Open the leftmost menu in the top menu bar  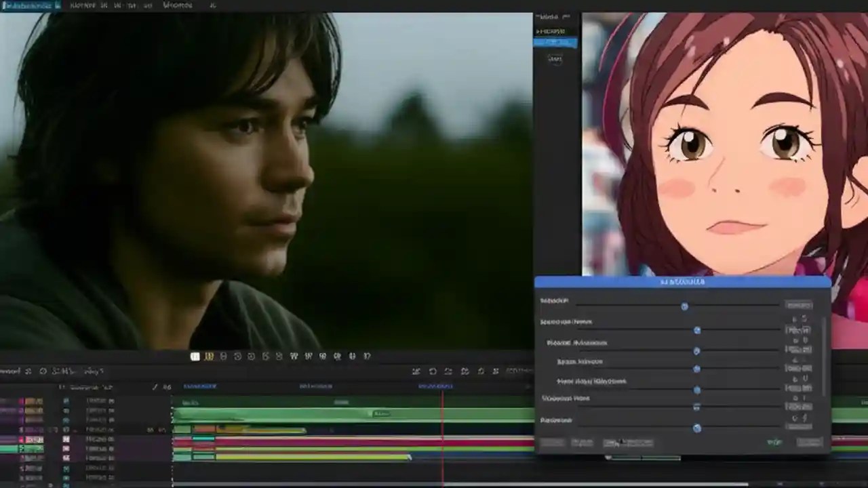[31, 5]
